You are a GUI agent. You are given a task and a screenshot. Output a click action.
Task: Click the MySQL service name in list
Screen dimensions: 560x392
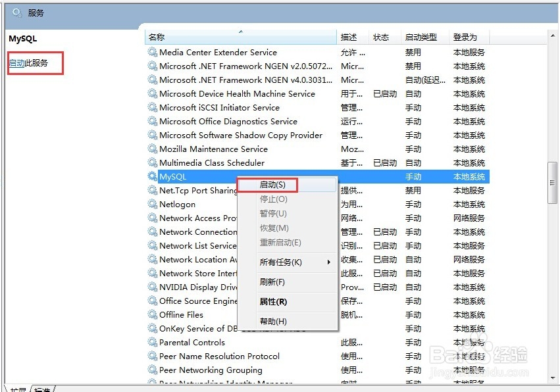click(173, 177)
